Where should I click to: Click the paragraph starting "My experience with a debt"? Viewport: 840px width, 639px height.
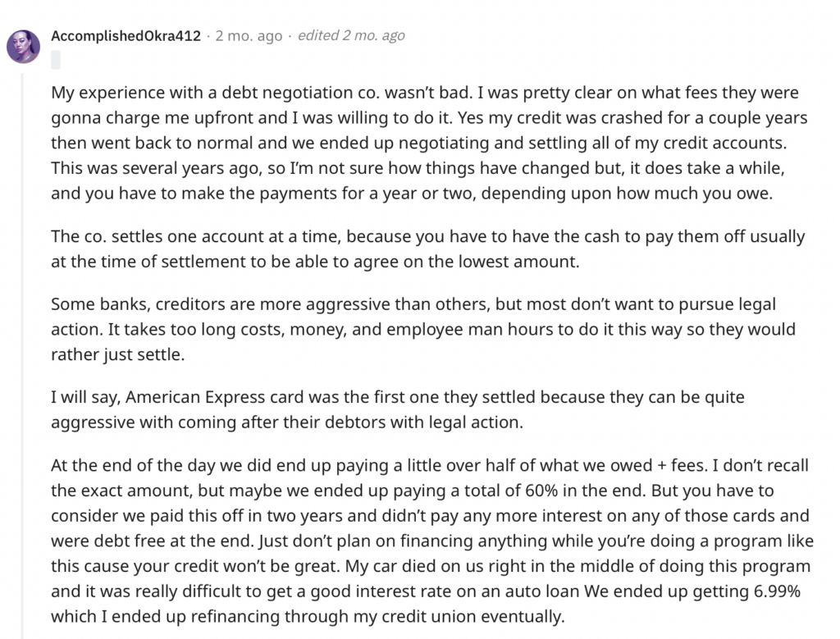point(429,143)
